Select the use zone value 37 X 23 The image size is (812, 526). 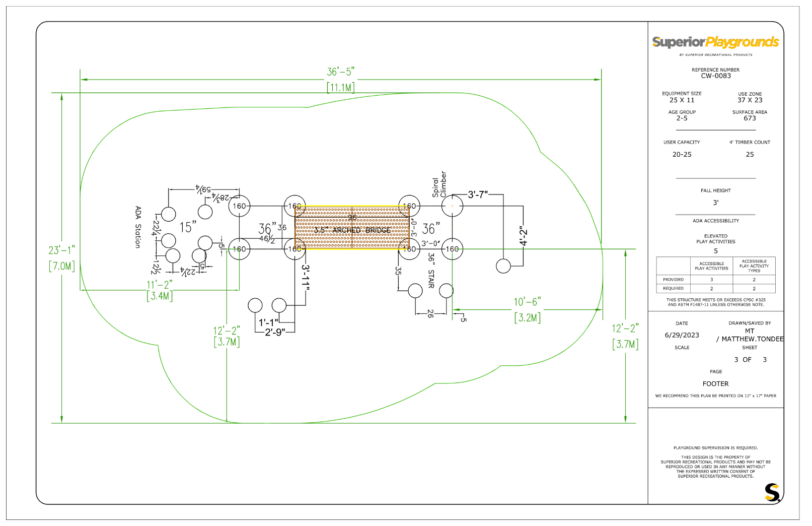pos(750,100)
